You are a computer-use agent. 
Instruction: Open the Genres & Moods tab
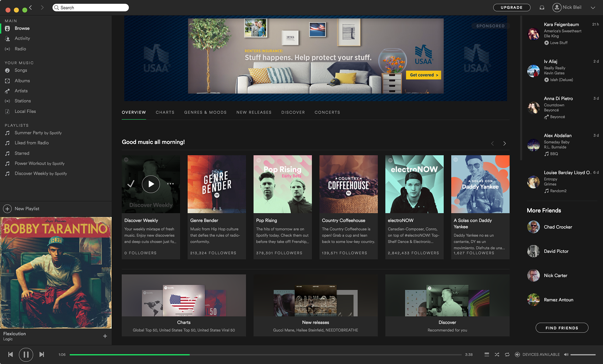[x=205, y=112]
